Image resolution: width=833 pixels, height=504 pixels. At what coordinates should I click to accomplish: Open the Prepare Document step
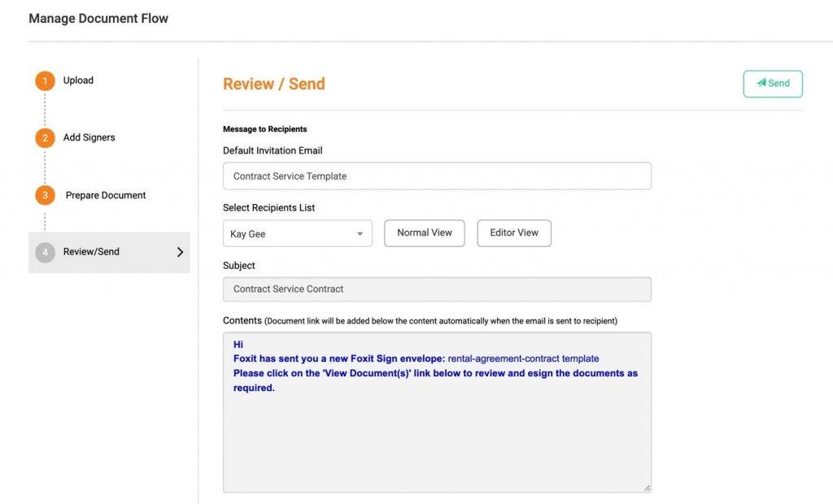[105, 195]
